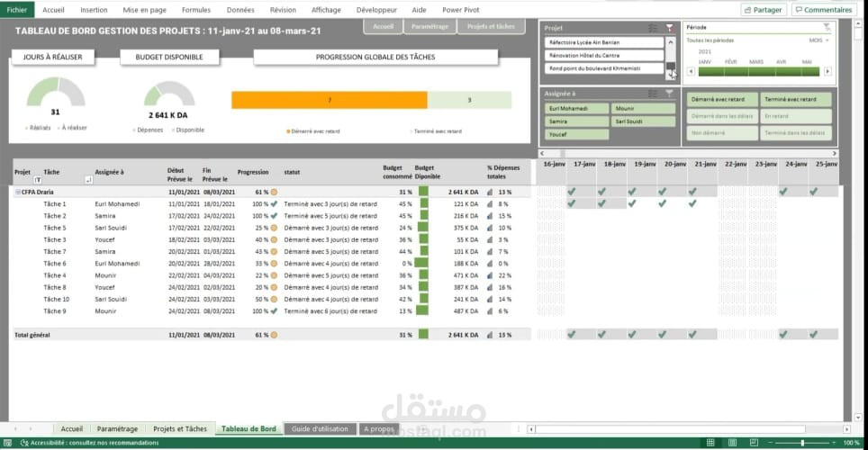Open the Fichier menu
The height and width of the screenshot is (450, 868).
click(16, 10)
